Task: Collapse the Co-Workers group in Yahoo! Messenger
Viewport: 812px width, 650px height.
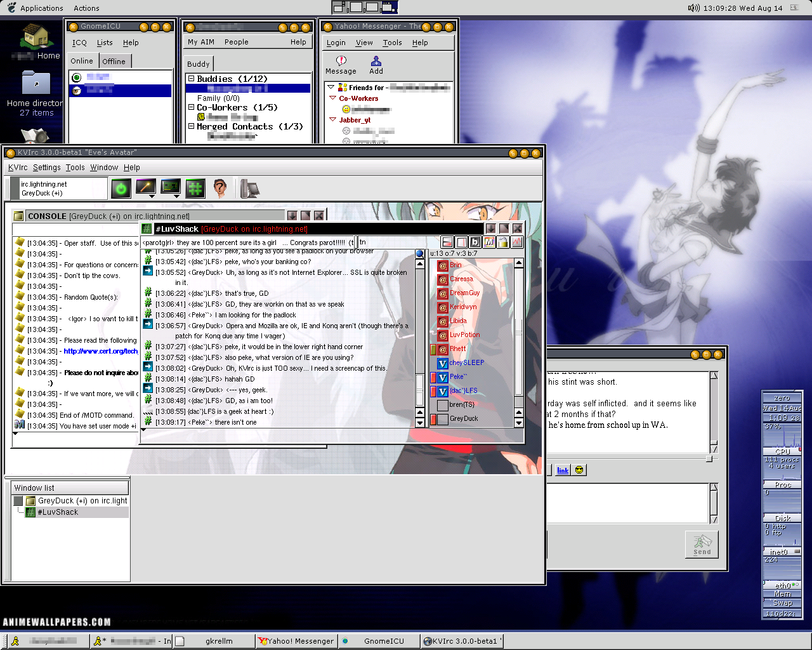Action: pyautogui.click(x=332, y=98)
